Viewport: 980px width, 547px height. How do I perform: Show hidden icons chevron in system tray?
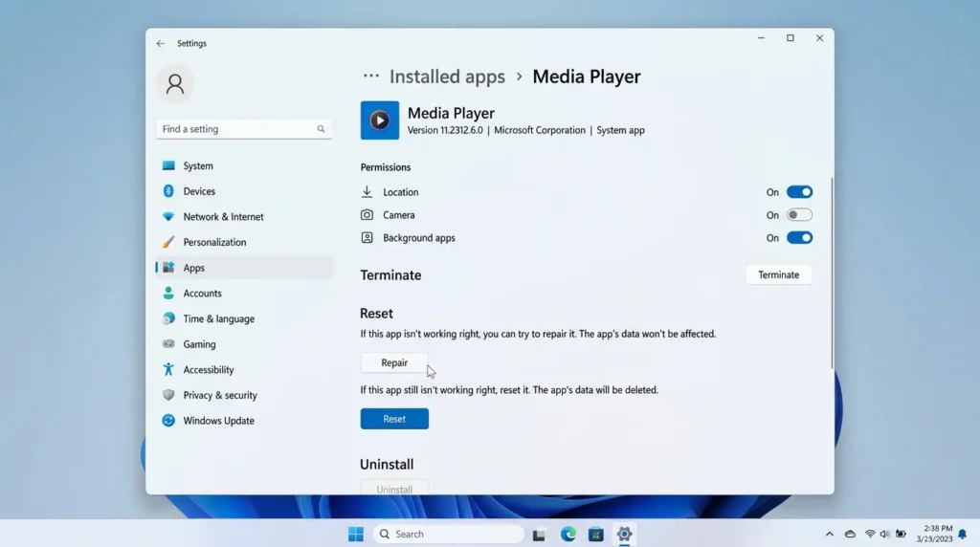point(830,535)
